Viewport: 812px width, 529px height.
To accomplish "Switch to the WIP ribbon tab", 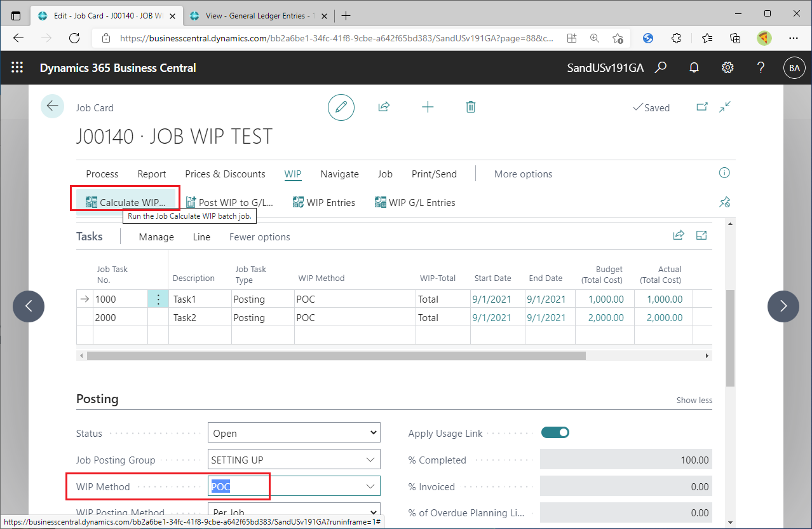I will 292,174.
